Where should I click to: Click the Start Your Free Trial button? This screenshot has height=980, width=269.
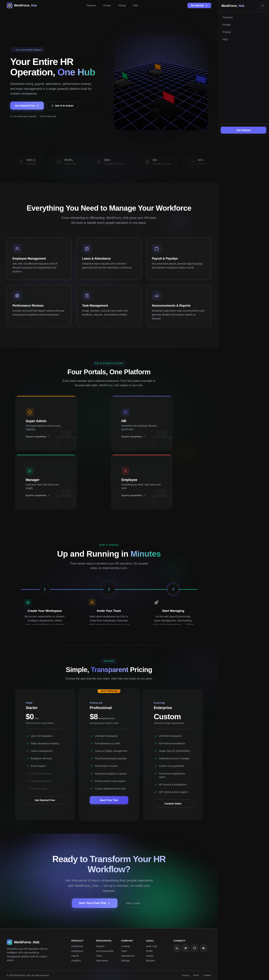95,903
